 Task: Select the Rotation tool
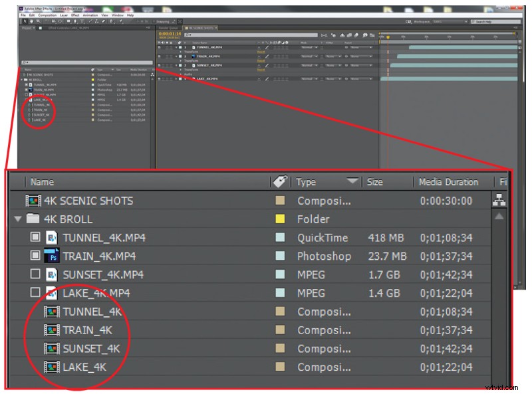45,22
